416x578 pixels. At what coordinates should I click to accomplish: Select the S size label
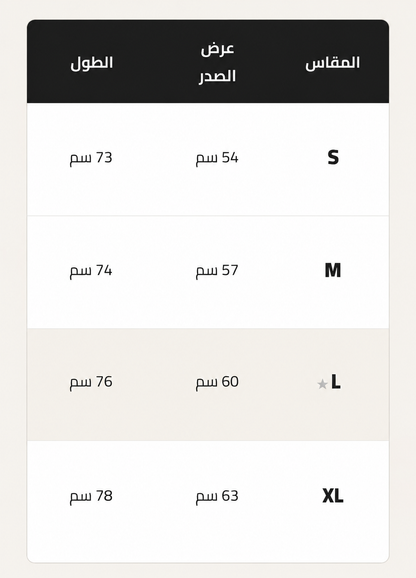click(x=333, y=158)
